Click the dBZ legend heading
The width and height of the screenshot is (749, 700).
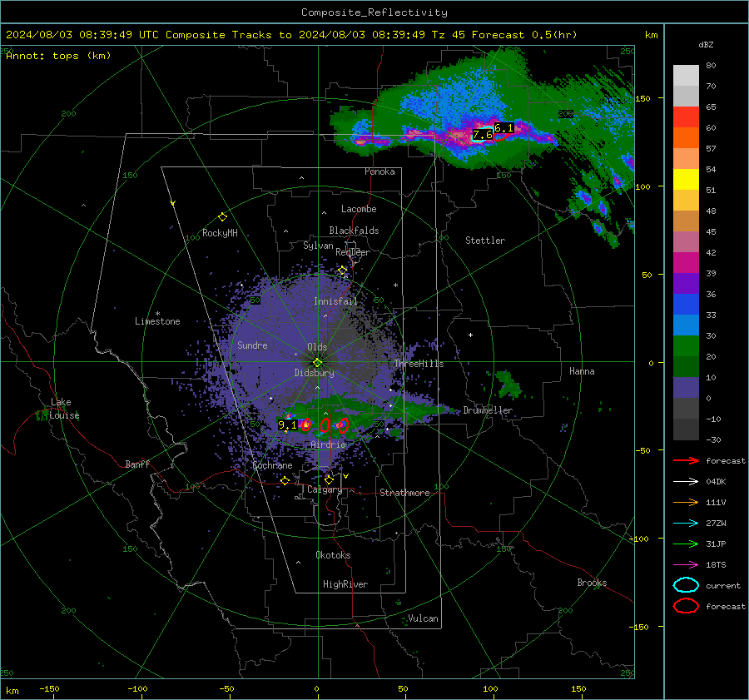click(x=706, y=44)
